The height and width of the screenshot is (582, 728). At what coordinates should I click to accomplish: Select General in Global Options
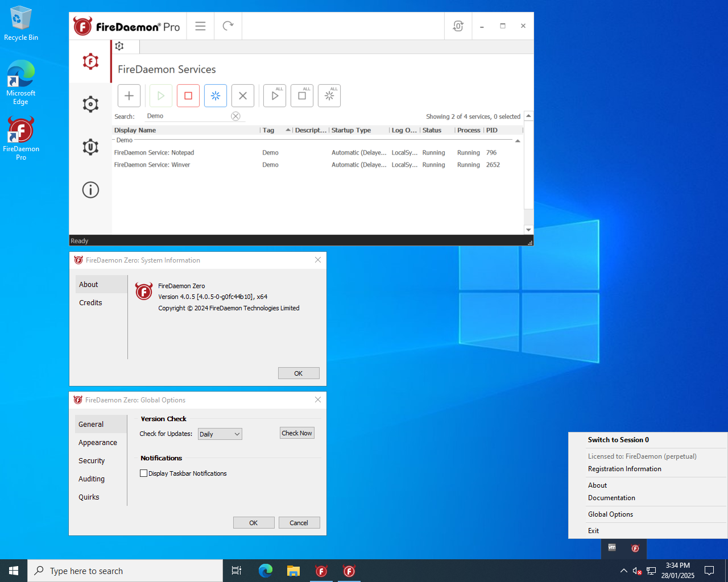[101, 424]
